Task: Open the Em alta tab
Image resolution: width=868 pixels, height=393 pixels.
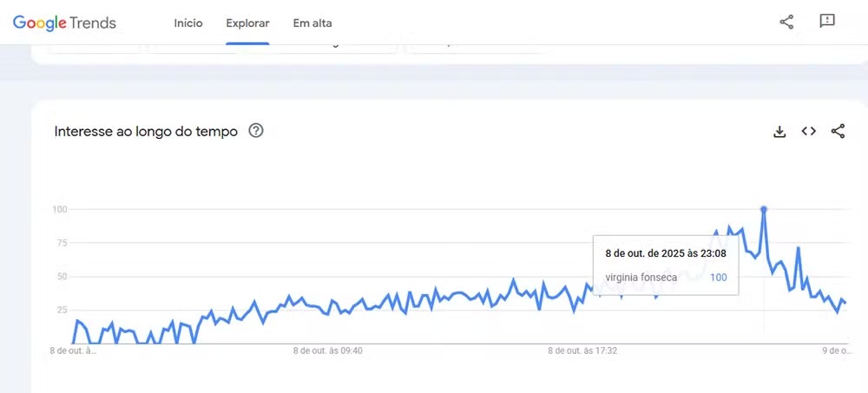Action: [312, 23]
